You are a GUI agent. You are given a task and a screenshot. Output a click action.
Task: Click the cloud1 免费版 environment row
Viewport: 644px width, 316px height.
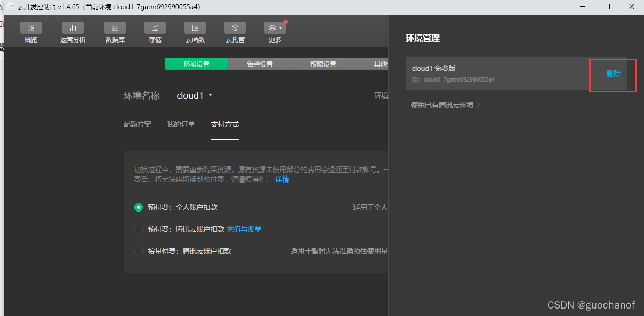pyautogui.click(x=516, y=74)
